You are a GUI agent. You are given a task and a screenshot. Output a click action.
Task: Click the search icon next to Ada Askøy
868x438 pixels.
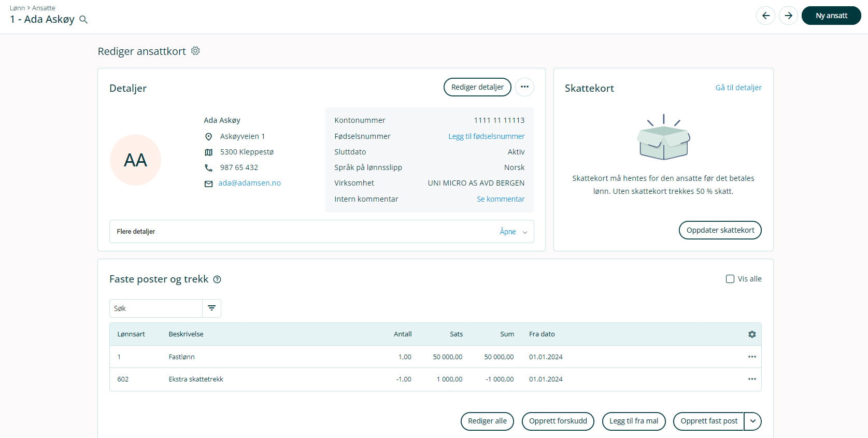pos(83,20)
